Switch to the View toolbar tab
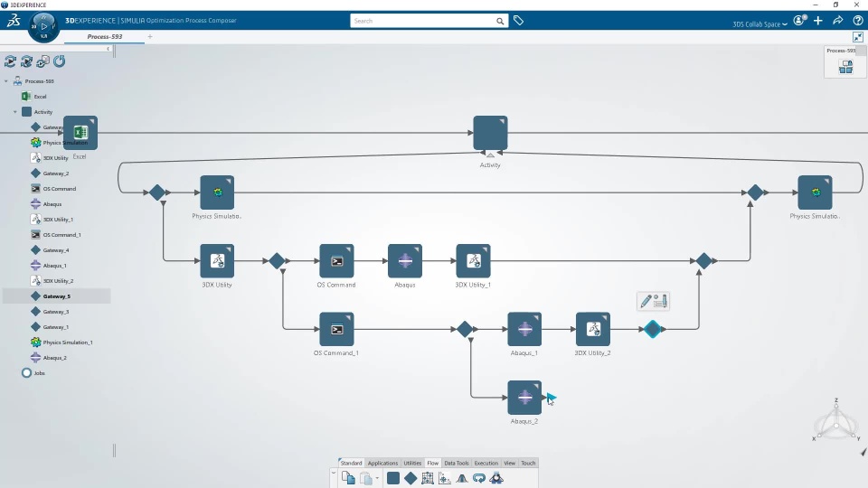The height and width of the screenshot is (488, 868). [x=509, y=463]
